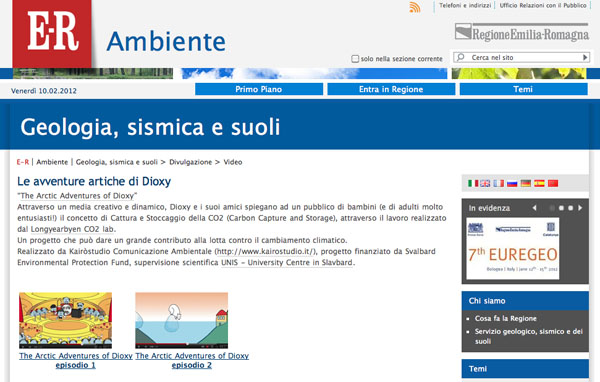The height and width of the screenshot is (382, 600).
Task: Select second In evidenza carousel dot
Action: click(561, 208)
